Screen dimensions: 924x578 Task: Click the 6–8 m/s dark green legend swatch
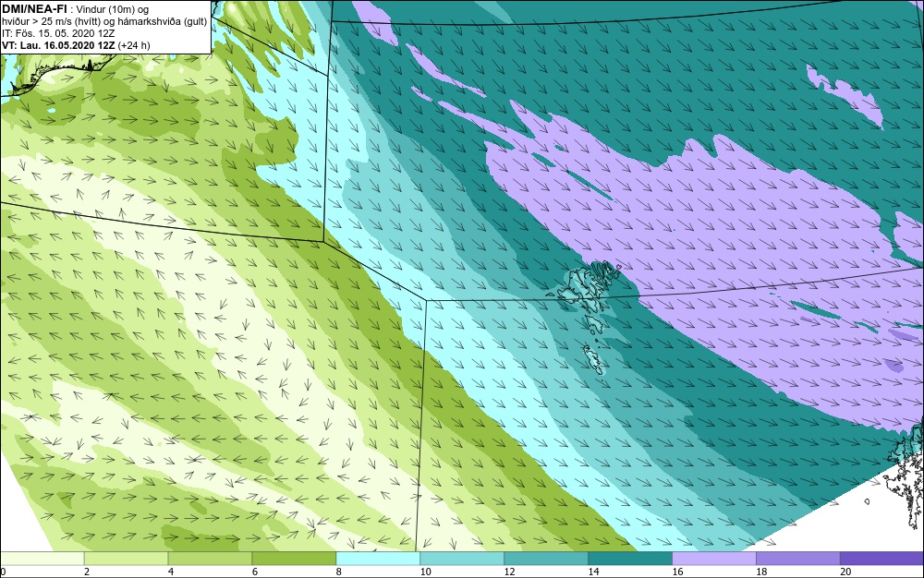coord(294,558)
